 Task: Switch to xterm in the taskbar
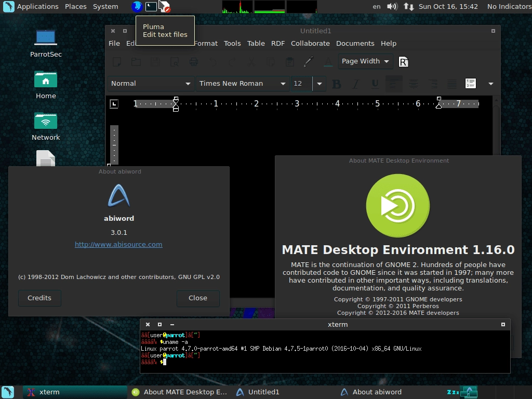[75, 392]
